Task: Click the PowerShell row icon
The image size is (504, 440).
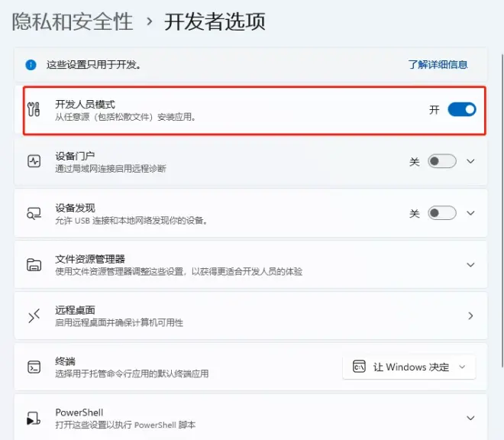Action: point(34,418)
